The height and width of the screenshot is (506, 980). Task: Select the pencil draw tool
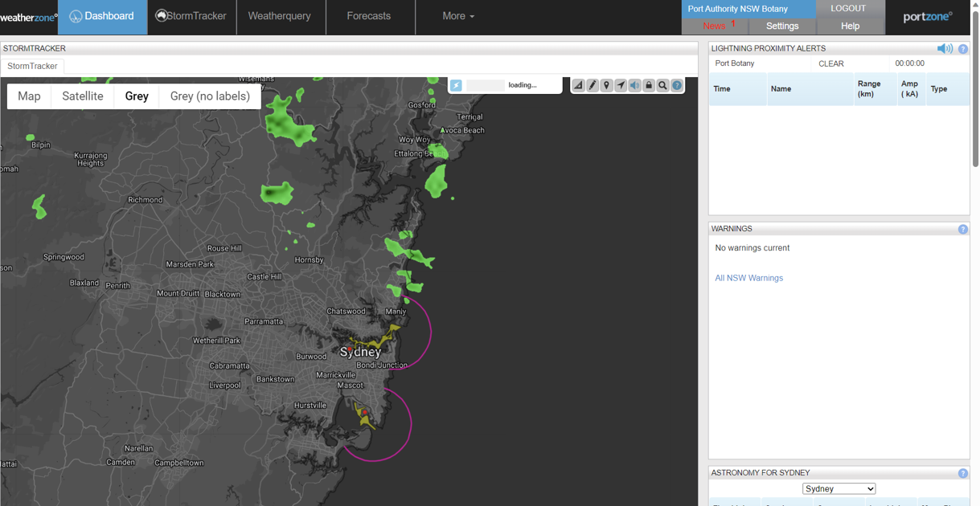[593, 85]
